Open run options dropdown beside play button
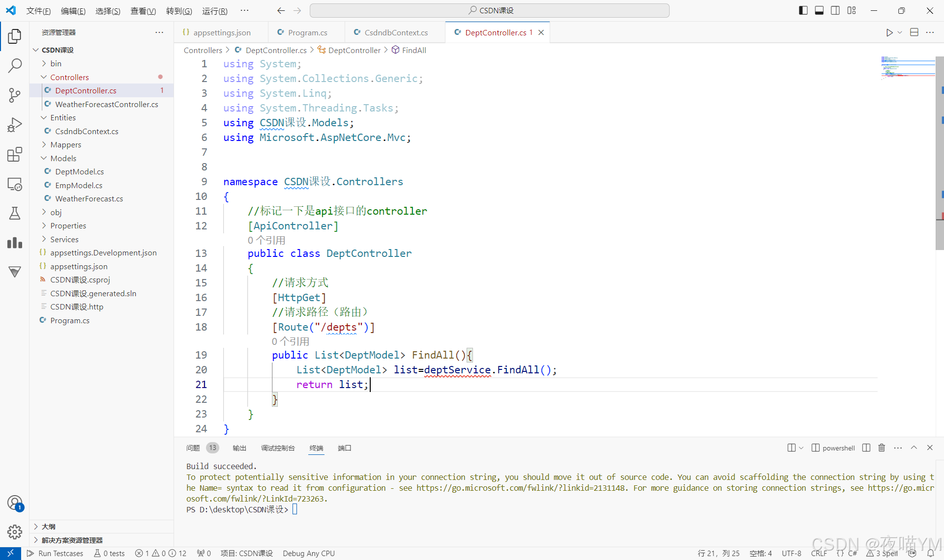The image size is (944, 560). coord(900,32)
